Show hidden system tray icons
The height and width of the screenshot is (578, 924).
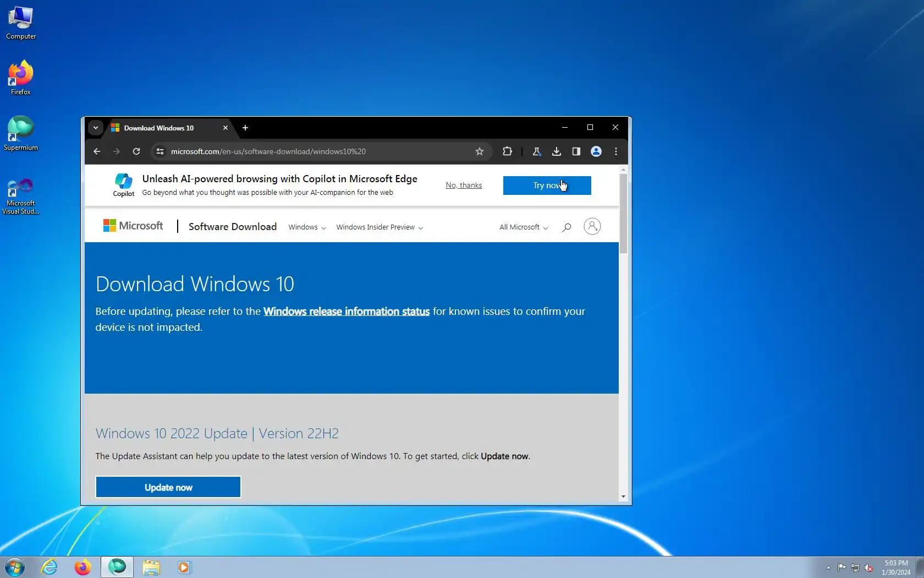(x=828, y=568)
